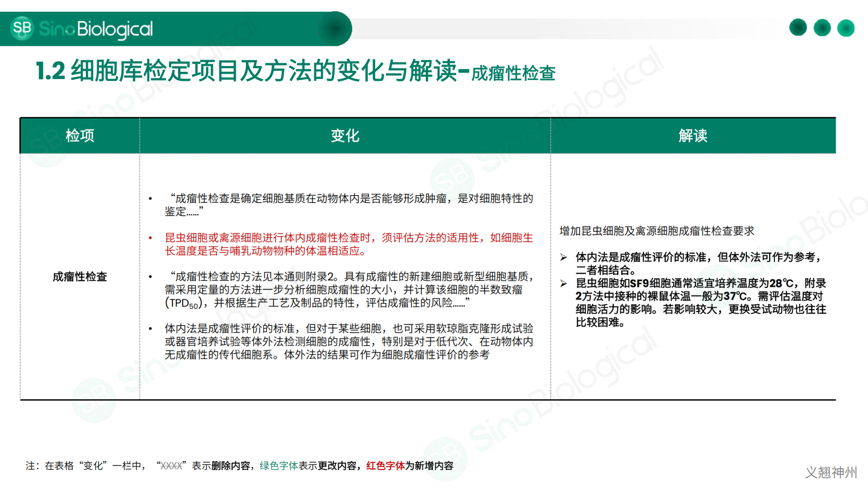Click the paragraph mentioning TPD50
The image size is (868, 488).
click(349, 290)
